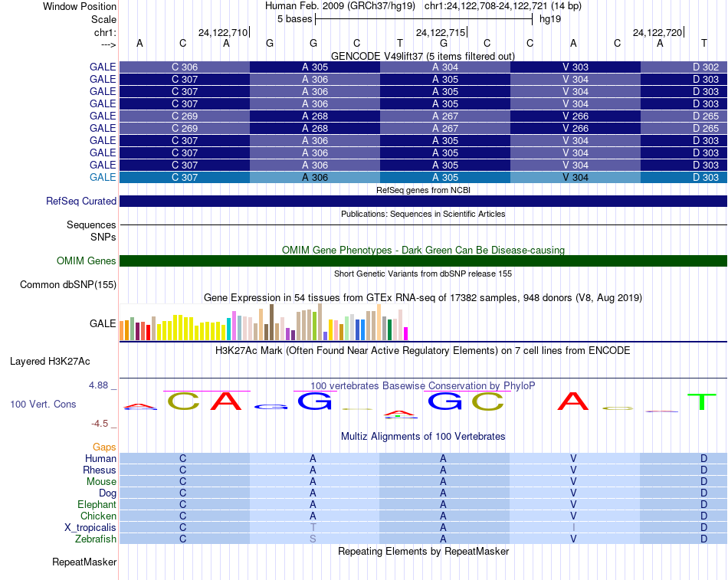
Task: Click the Human Feb. 2009 (GRCh37/hg19) assembly text
Action: (339, 6)
